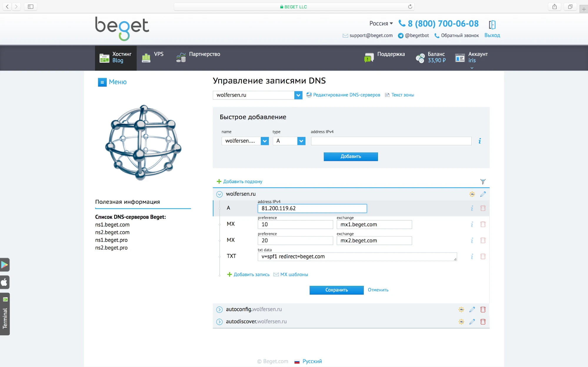Click the Добавить подзону link
This screenshot has width=588, height=367.
pyautogui.click(x=242, y=182)
